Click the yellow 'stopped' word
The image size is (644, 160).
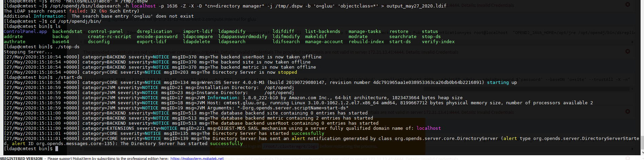pyautogui.click(x=288, y=72)
